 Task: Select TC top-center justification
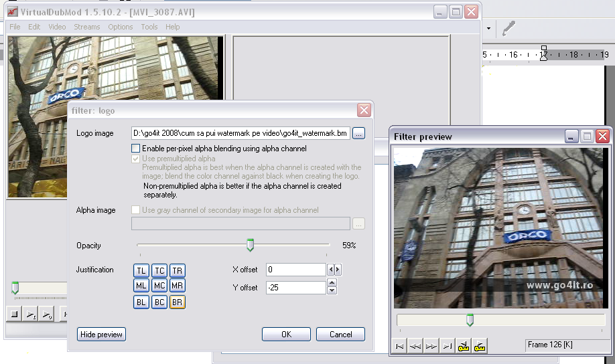point(159,271)
